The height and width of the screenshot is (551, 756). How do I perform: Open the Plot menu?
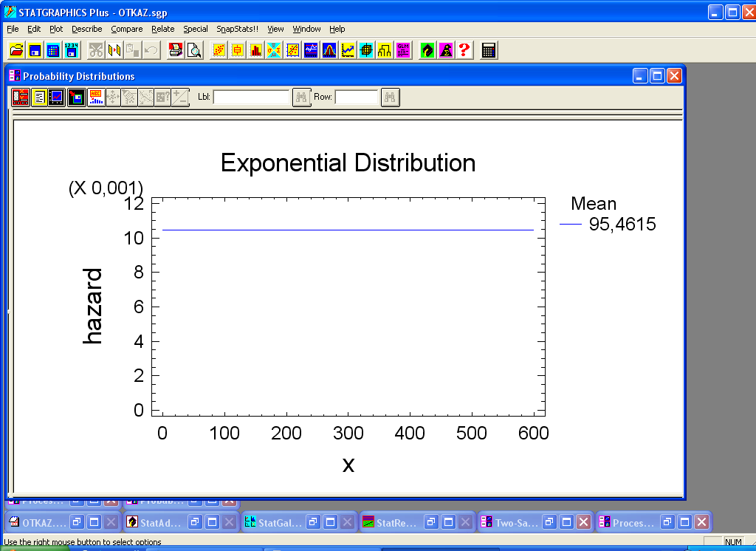coord(56,29)
